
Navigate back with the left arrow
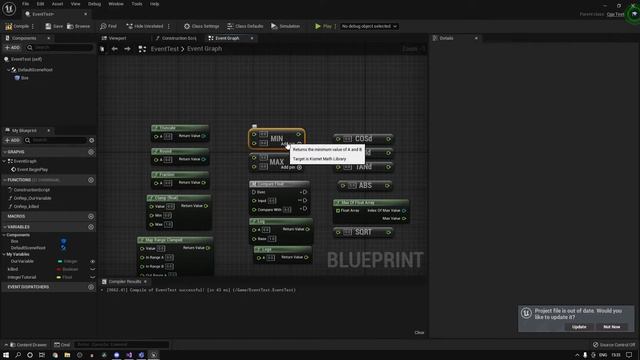pos(115,49)
